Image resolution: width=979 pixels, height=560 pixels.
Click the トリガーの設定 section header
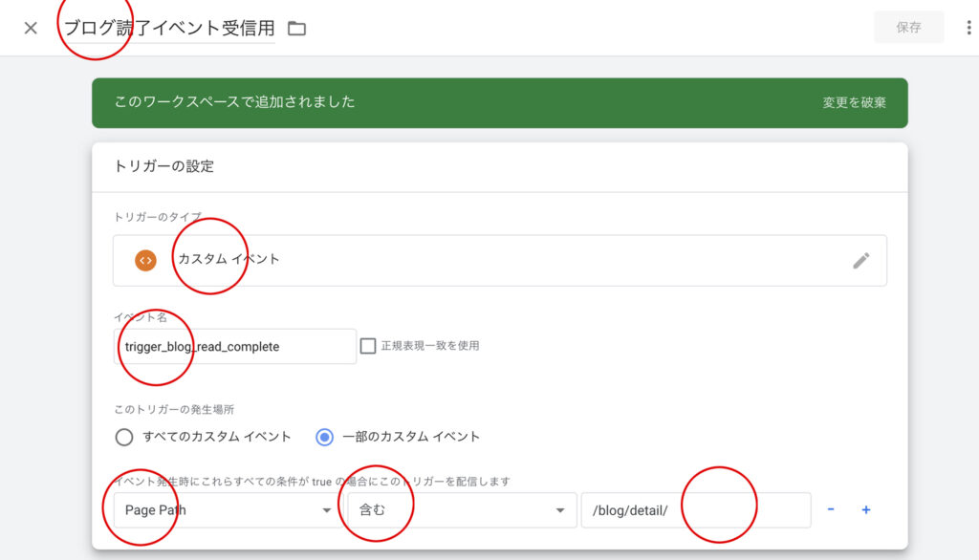point(164,166)
